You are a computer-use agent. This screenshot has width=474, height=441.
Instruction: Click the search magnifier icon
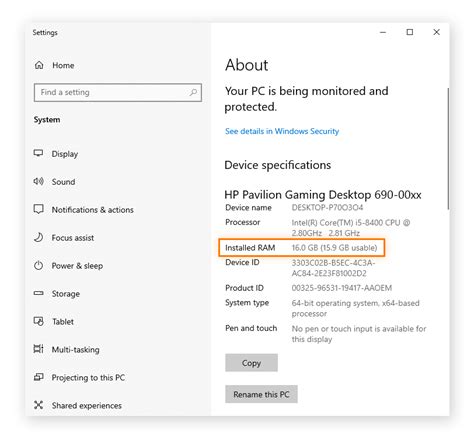pos(193,92)
